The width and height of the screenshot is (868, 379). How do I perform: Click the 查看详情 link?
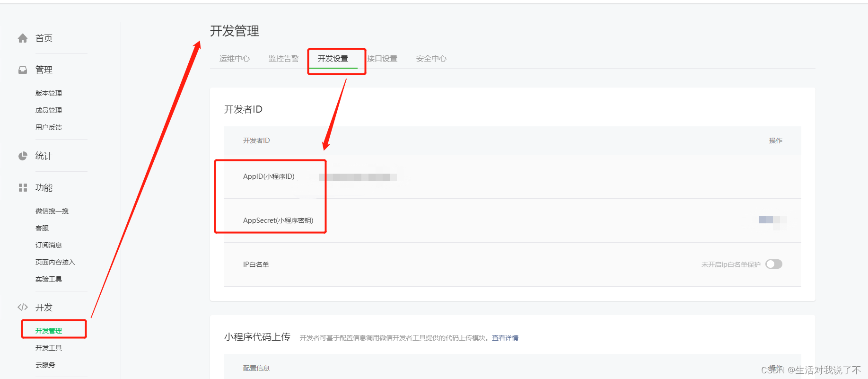pos(505,338)
